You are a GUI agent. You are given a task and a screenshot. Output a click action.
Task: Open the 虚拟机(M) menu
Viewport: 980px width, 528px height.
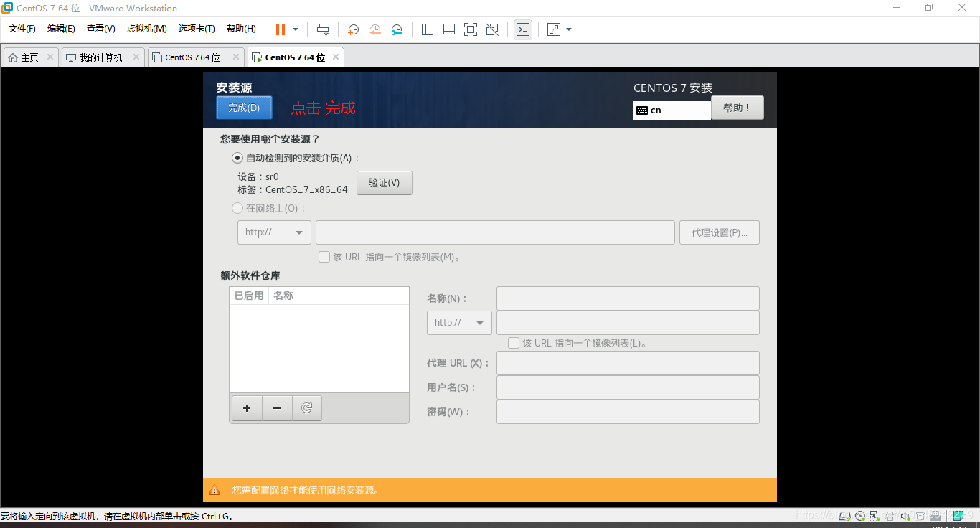click(x=146, y=29)
